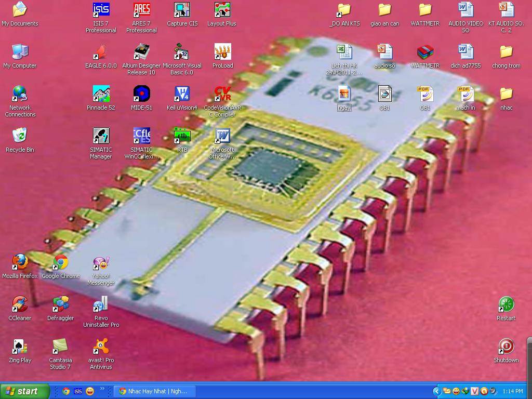Open the audio số presentation file

point(385,51)
